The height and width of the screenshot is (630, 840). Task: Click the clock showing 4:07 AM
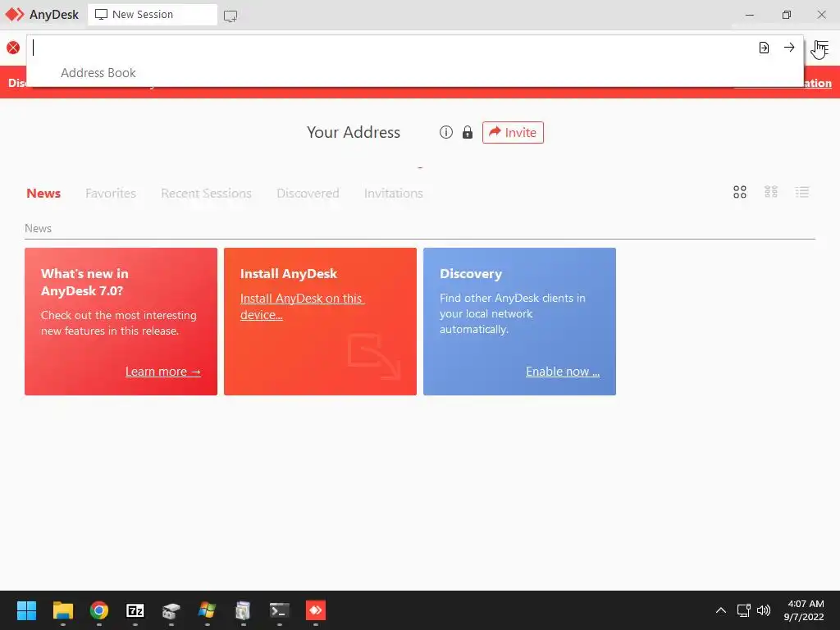[x=806, y=604]
